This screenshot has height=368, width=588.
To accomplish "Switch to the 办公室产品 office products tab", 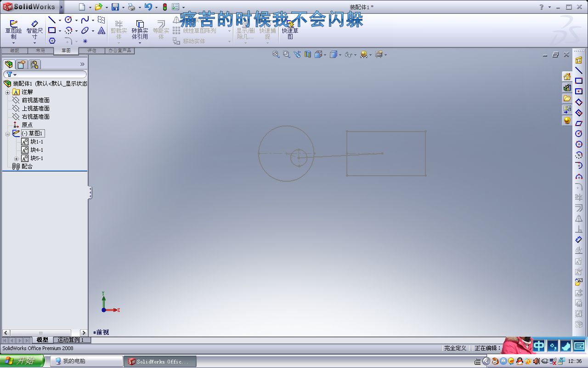I will click(x=119, y=51).
